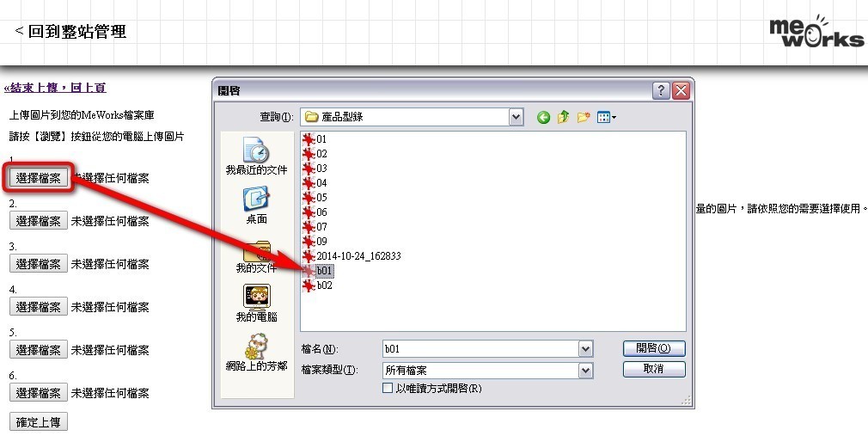868x442 pixels.
Task: Open 結束上傳，回上頁 link
Action: [55, 88]
